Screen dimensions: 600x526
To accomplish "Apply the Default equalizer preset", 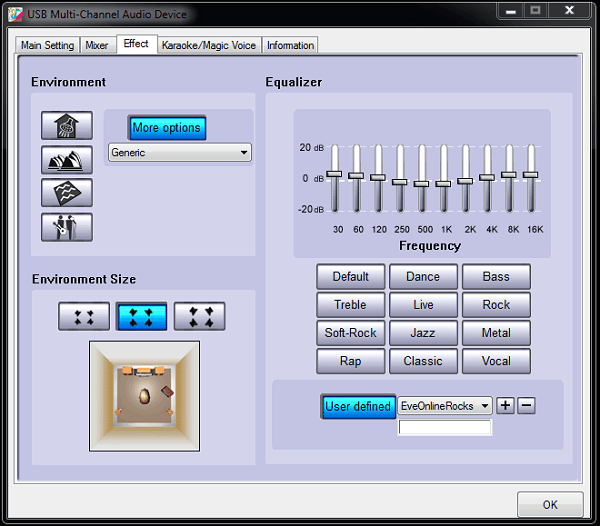I will pos(351,277).
